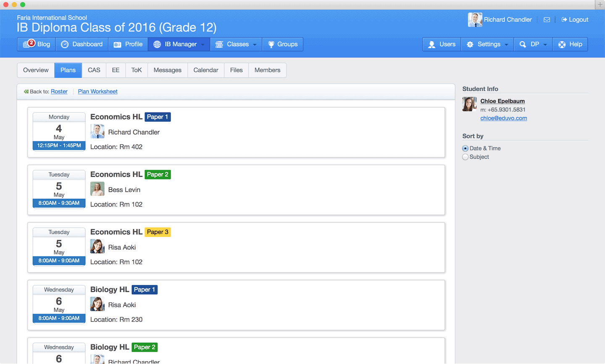605x364 pixels.
Task: Click the Monday 4 May date tile
Action: 59,131
